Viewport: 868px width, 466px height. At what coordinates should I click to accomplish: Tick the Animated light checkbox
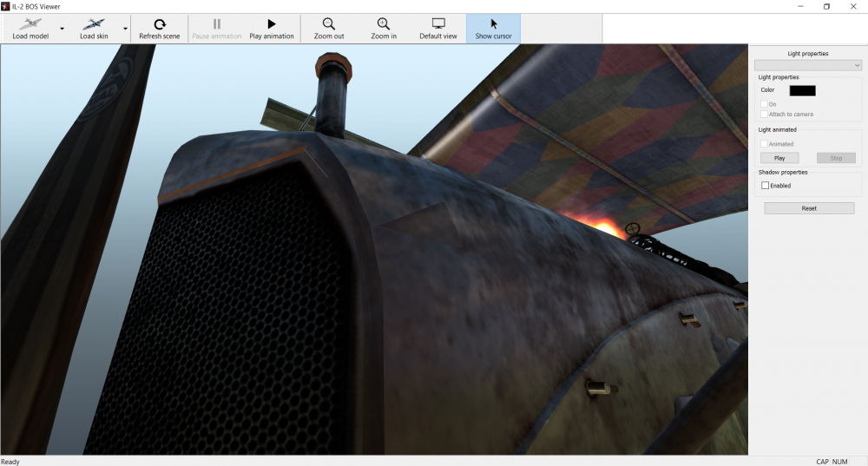[764, 144]
